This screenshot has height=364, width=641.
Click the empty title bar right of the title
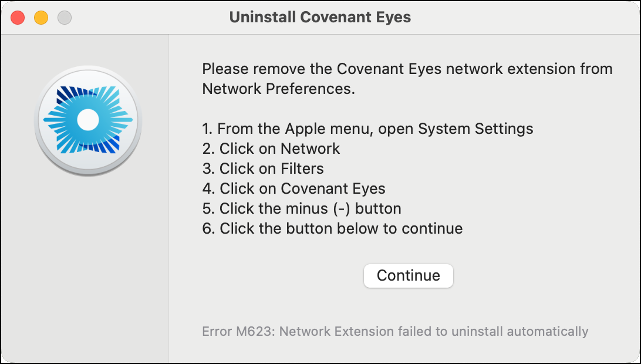(x=523, y=18)
